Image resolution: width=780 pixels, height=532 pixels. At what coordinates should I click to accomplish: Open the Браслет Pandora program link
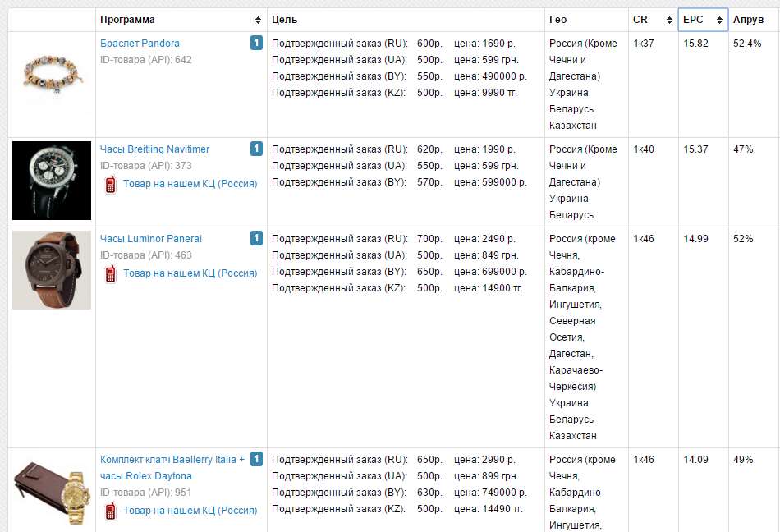coord(140,44)
